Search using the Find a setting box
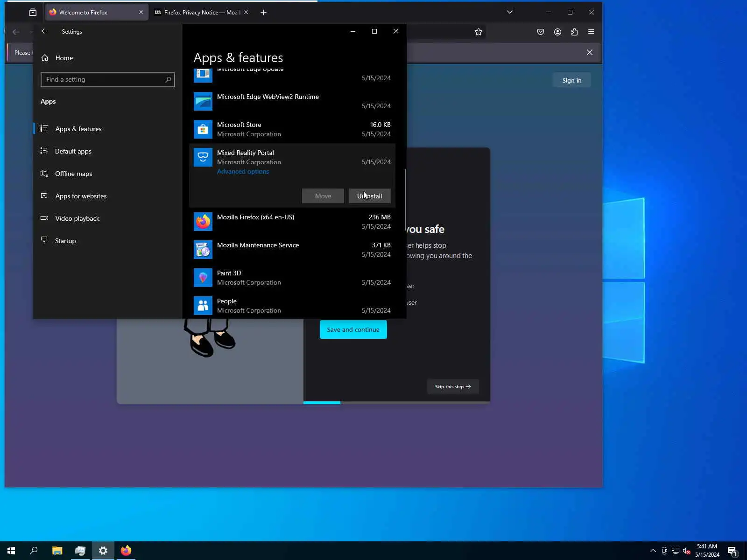Image resolution: width=747 pixels, height=560 pixels. pyautogui.click(x=108, y=79)
